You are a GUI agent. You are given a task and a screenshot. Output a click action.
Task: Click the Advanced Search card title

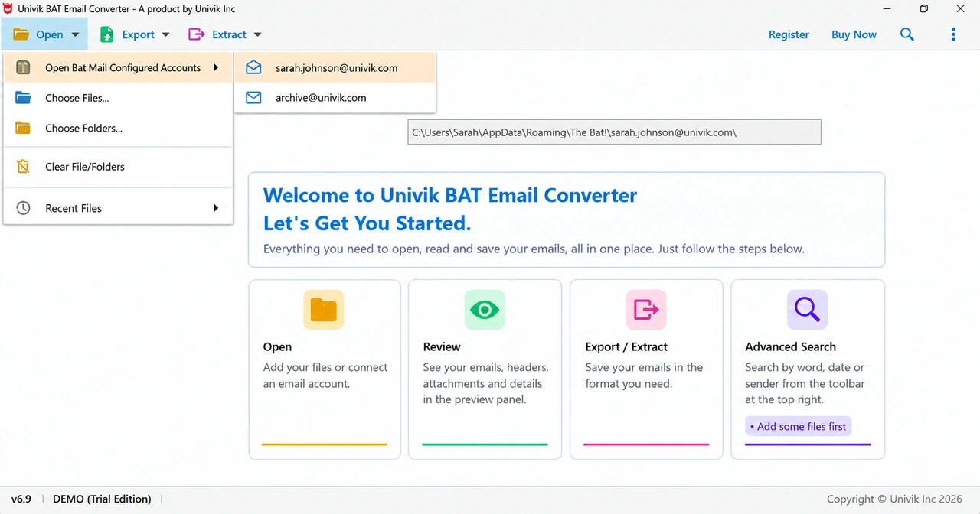tap(790, 346)
